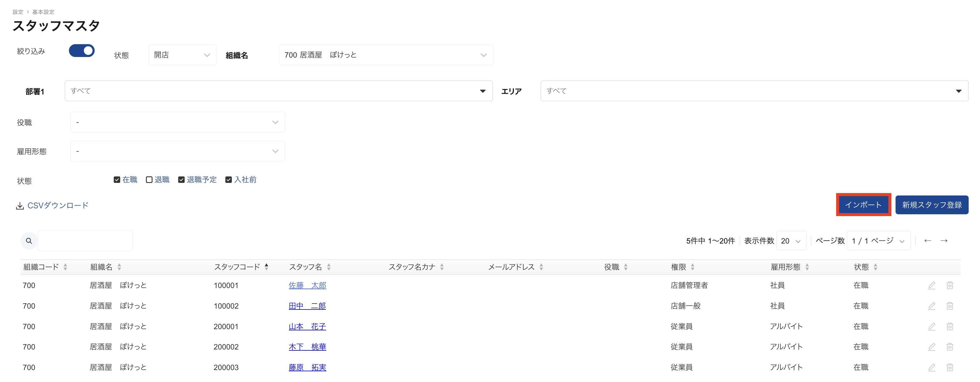This screenshot has height=382, width=980.
Task: Open staff link 木下 桃華
Action: [307, 346]
